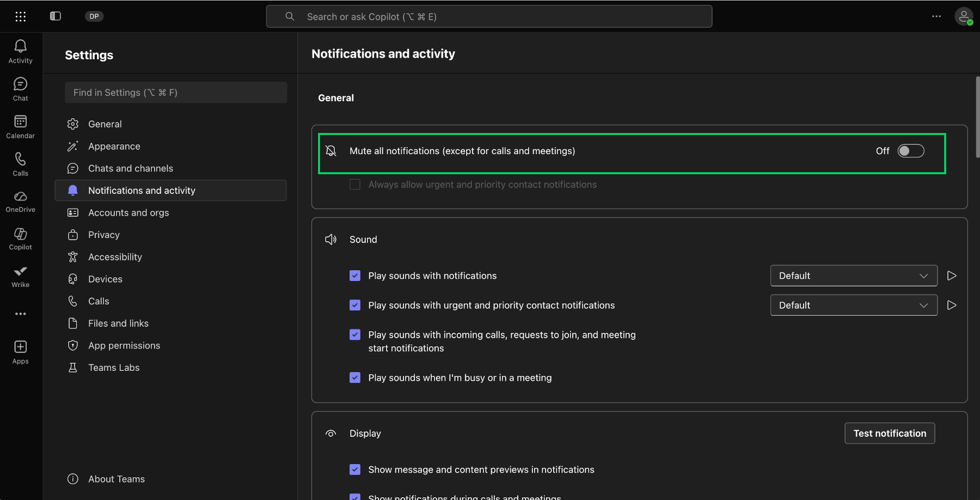Uncheck Show message and content previews
The height and width of the screenshot is (500, 980).
(355, 469)
